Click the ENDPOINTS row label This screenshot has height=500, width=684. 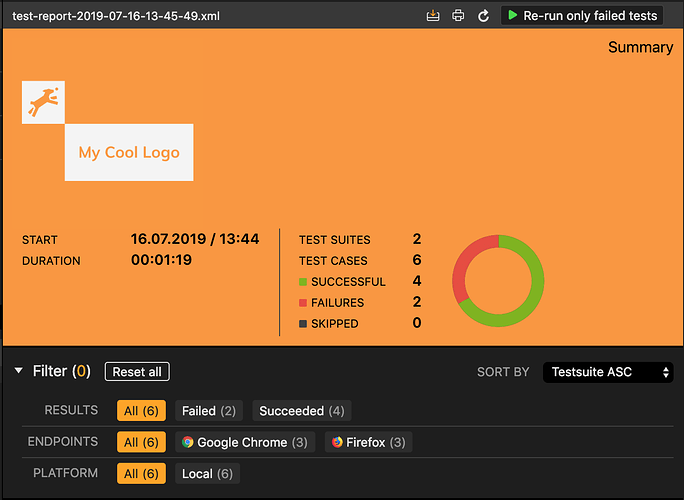63,442
